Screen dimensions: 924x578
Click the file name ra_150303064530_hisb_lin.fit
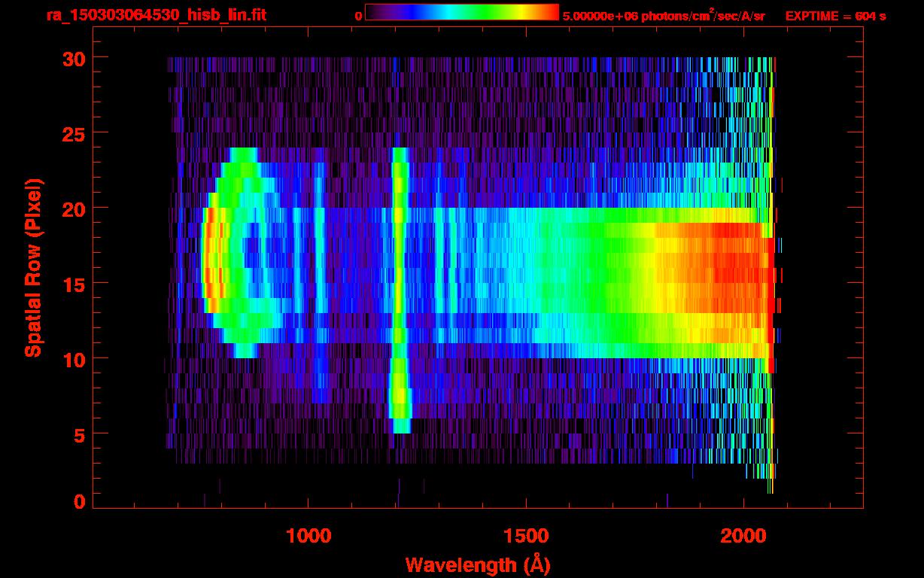pos(156,15)
